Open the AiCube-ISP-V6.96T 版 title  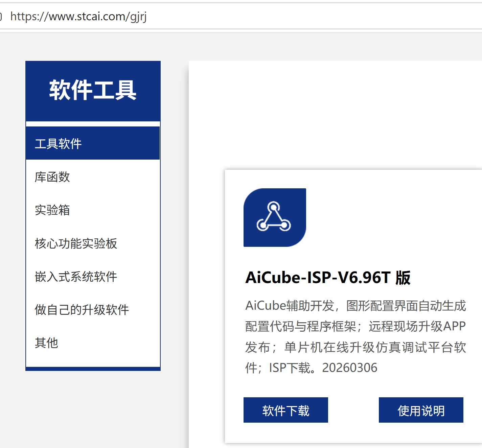(x=328, y=278)
